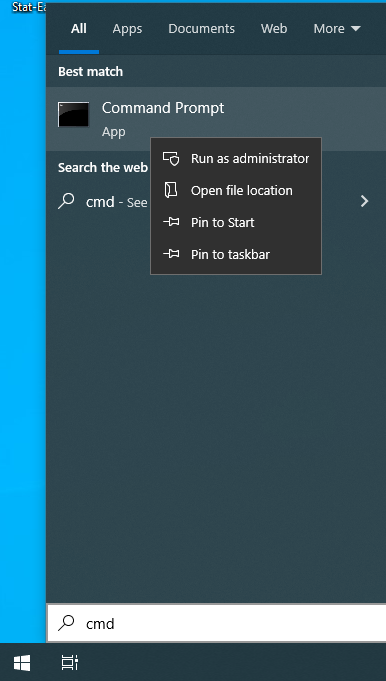
Task: Click the search box magnifier icon
Action: click(x=66, y=623)
